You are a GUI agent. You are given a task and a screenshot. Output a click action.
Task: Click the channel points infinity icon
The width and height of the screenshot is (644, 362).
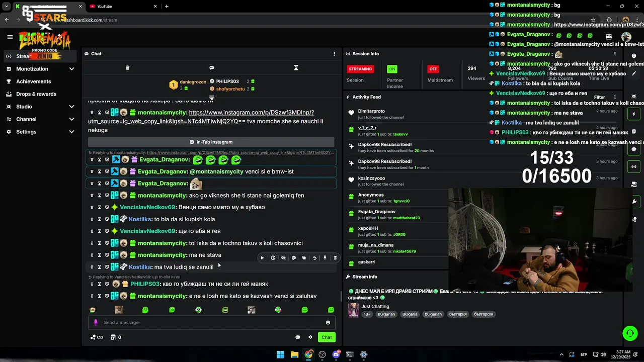97,337
